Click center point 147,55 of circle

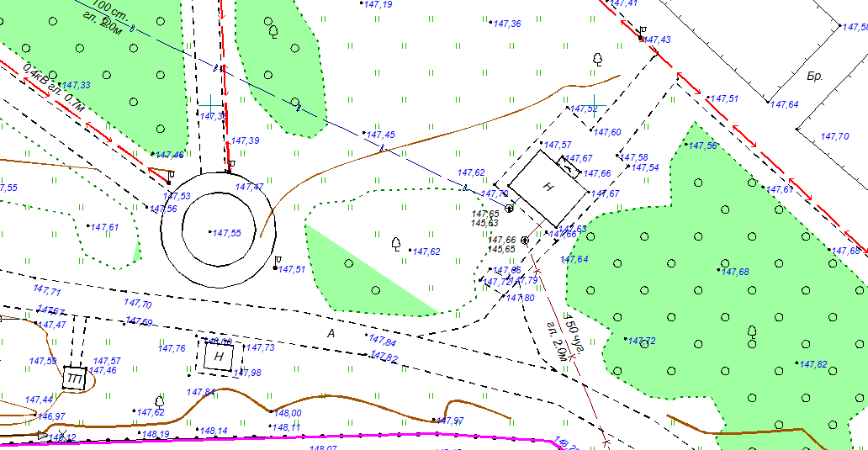pyautogui.click(x=209, y=231)
